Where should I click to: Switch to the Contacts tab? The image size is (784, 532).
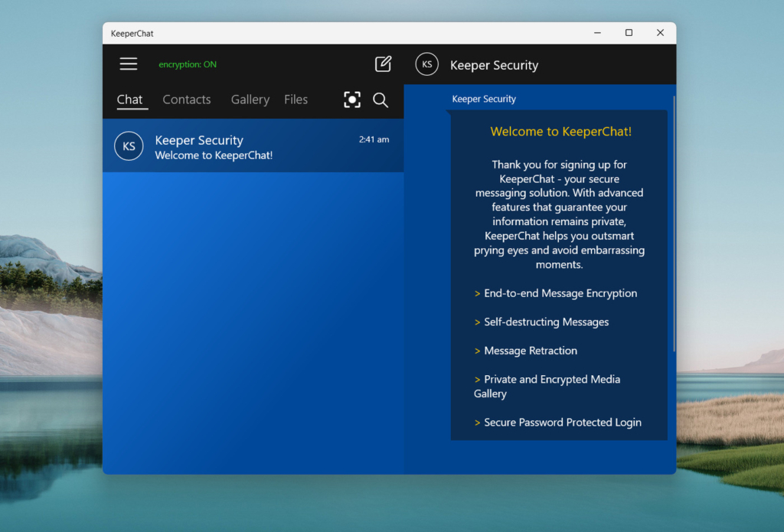(186, 100)
